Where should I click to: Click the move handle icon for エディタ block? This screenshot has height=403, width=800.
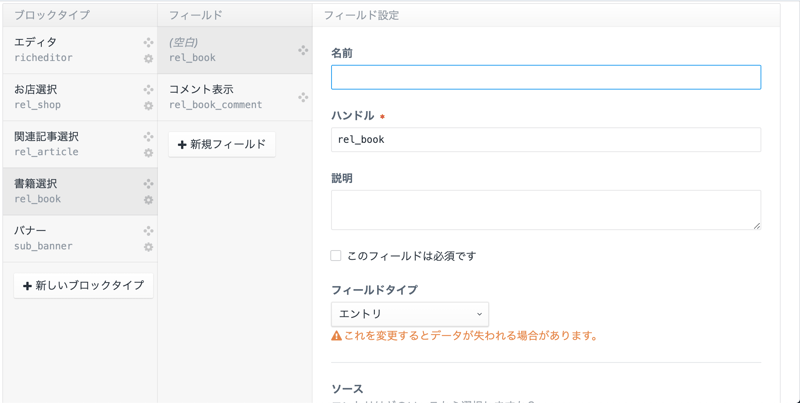(148, 43)
